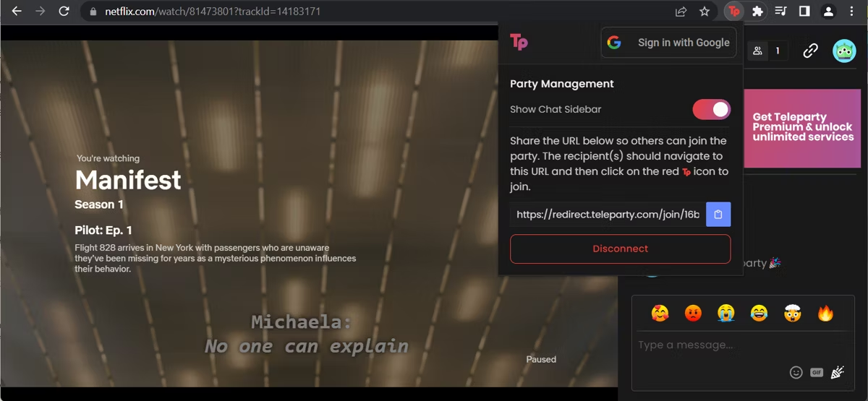The image size is (868, 401).
Task: Open Chrome's three-dot menu
Action: [853, 12]
